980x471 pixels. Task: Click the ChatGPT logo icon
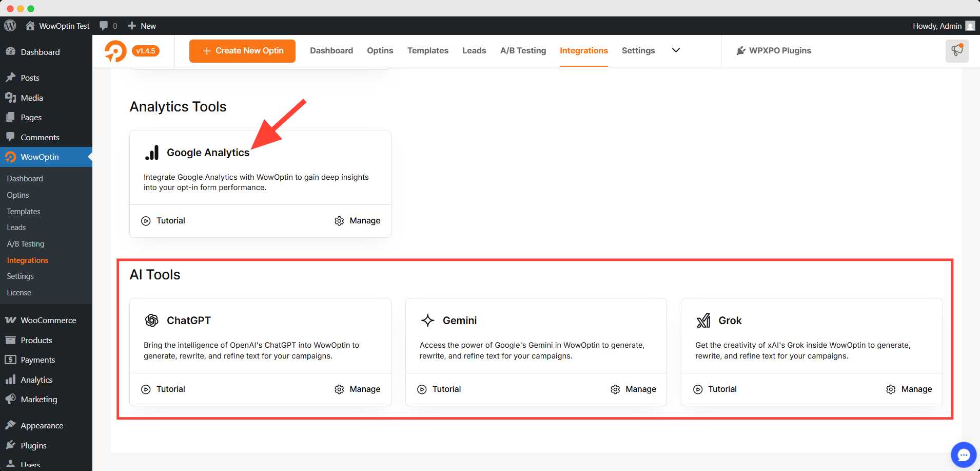152,321
